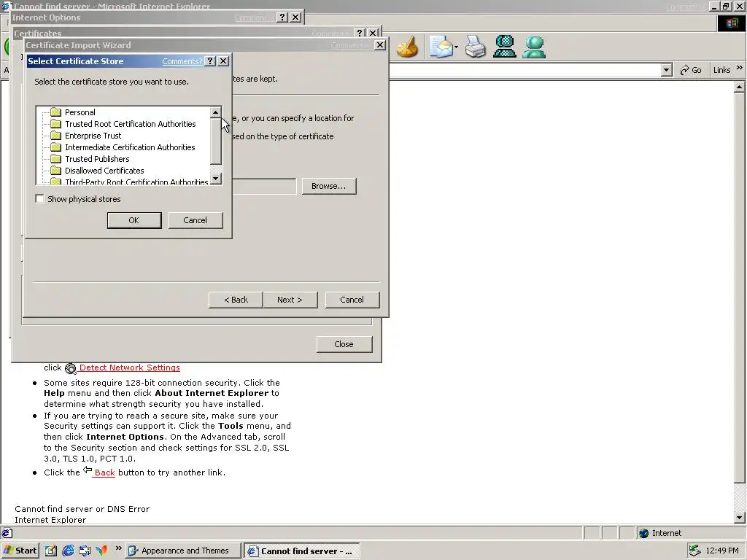This screenshot has width=747, height=560.
Task: Cancel the Certificate Import Wizard
Action: [x=352, y=300]
